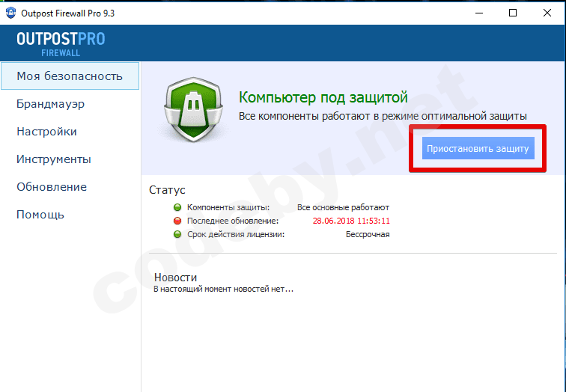The image size is (566, 392).
Task: Click the Все основные работают status value
Action: 344,207
